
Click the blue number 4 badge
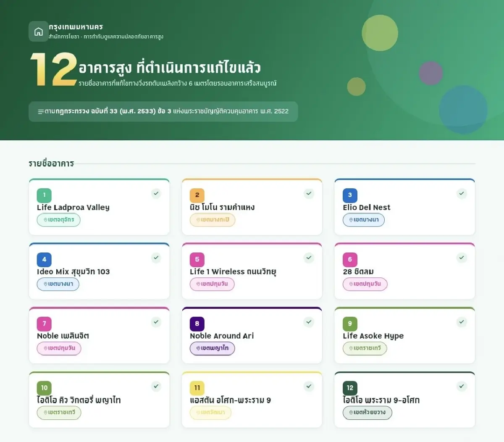tap(44, 259)
